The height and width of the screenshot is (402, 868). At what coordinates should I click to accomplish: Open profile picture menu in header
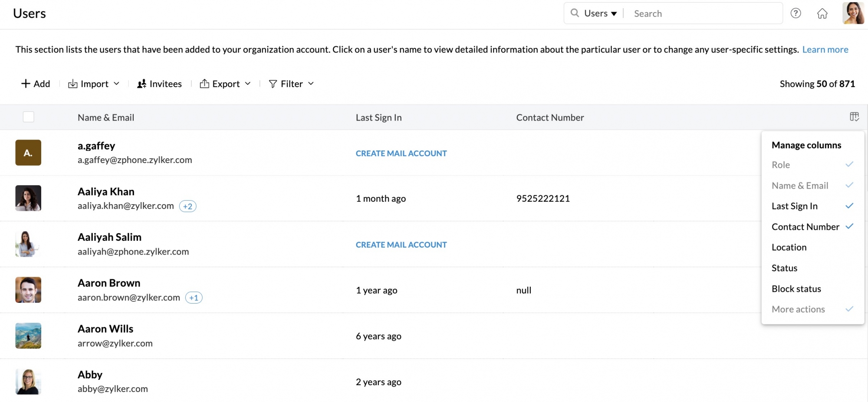(x=853, y=13)
